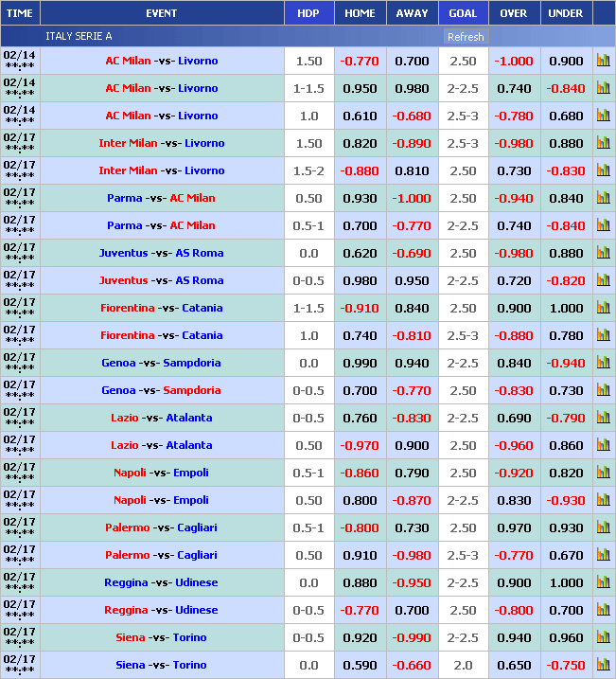Open chart icon for AC Milan-Livorno 1.50 handicap row

(603, 61)
